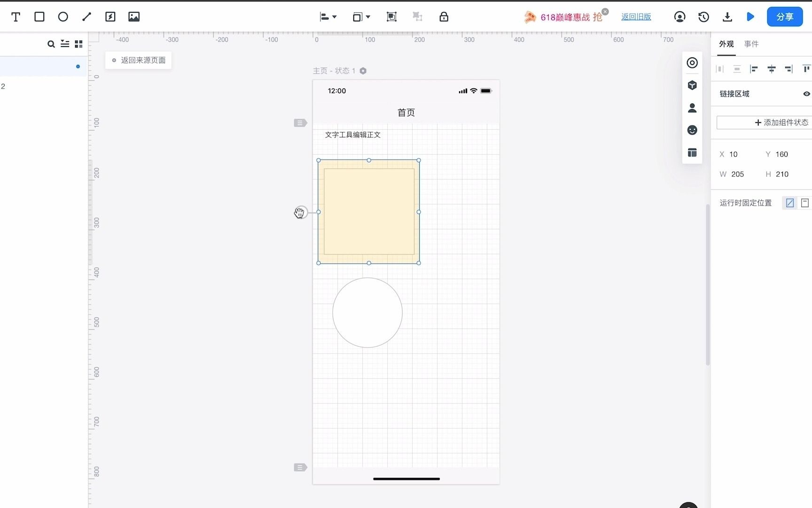Open the 3D cube components panel

coord(692,85)
